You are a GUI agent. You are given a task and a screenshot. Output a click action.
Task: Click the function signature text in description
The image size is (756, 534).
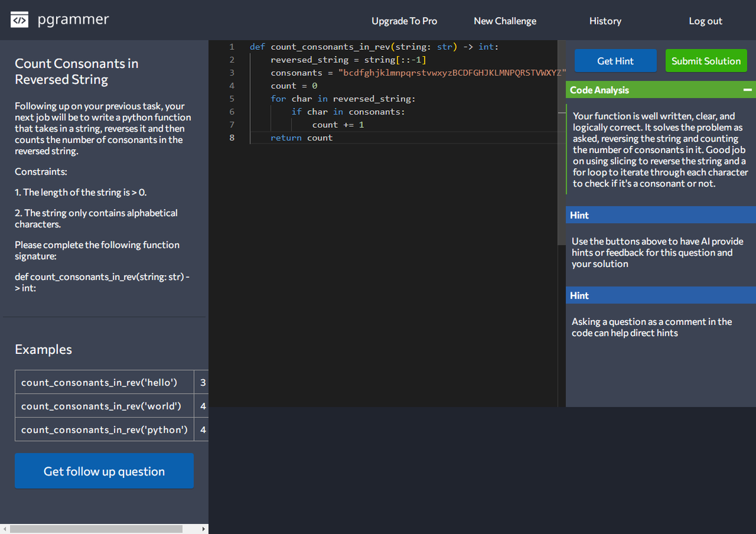pos(103,282)
